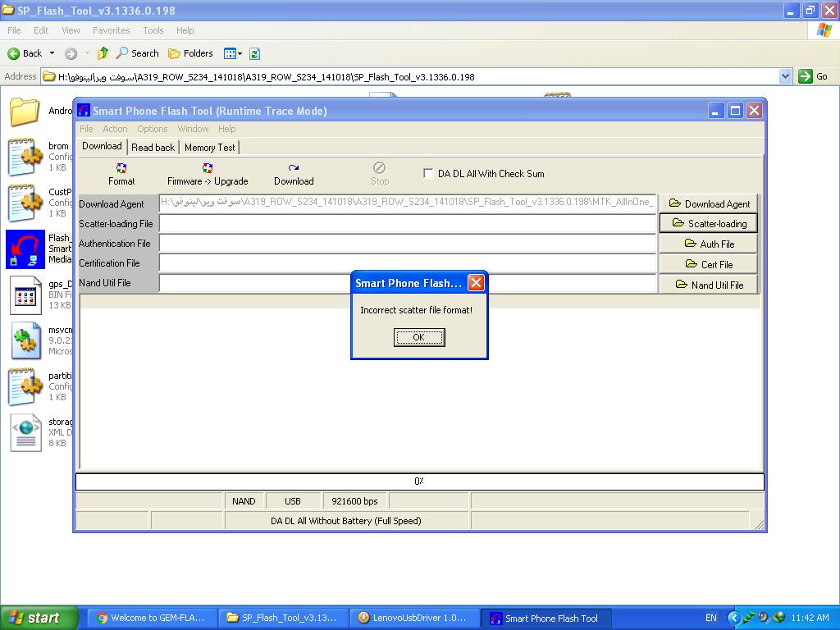Select the Download tab
This screenshot has width=840, height=630.
pos(102,146)
